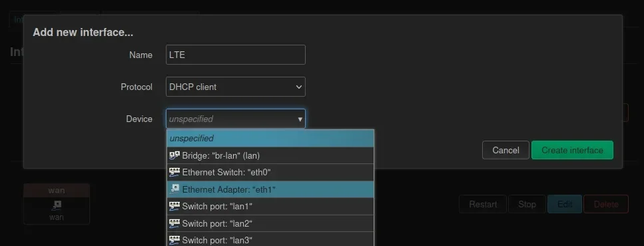Click the Protocol field label
The height and width of the screenshot is (246, 644).
137,87
